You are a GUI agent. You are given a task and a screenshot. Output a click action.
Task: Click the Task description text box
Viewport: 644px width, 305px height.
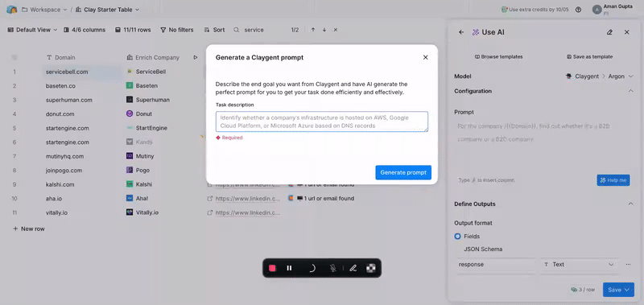click(x=321, y=122)
